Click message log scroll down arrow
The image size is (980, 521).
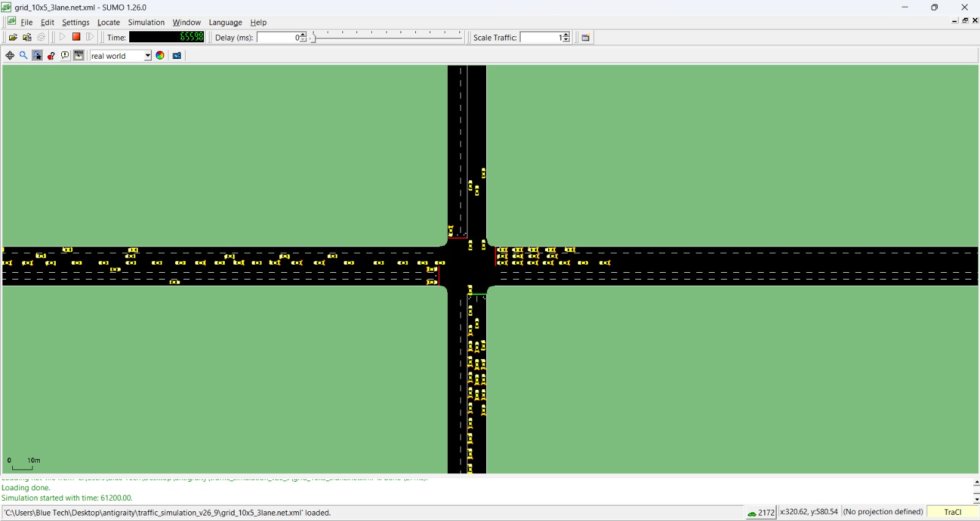coord(976,500)
